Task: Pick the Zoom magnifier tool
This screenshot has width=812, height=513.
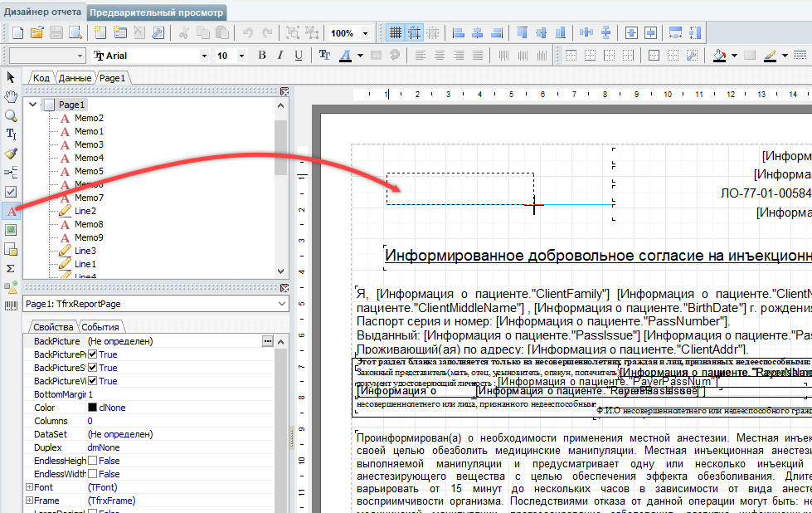Action: click(12, 115)
